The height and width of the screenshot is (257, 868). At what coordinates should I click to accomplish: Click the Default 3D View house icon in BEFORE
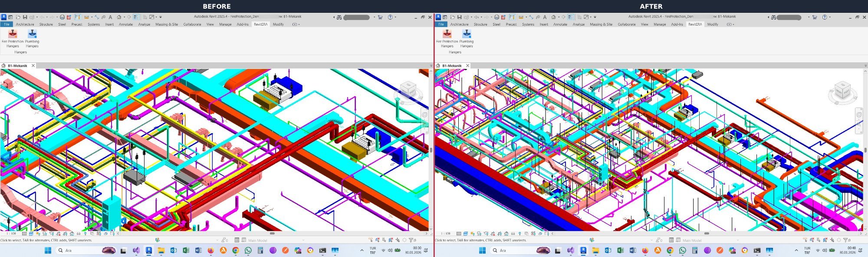tap(119, 17)
